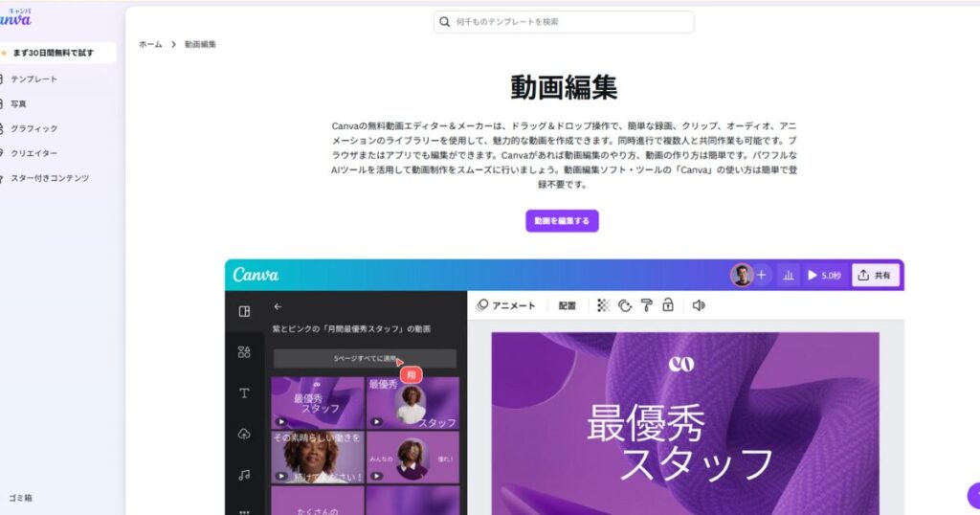The height and width of the screenshot is (515, 980).
Task: Select the template thumbnail tagged 翔
Action: click(x=412, y=402)
